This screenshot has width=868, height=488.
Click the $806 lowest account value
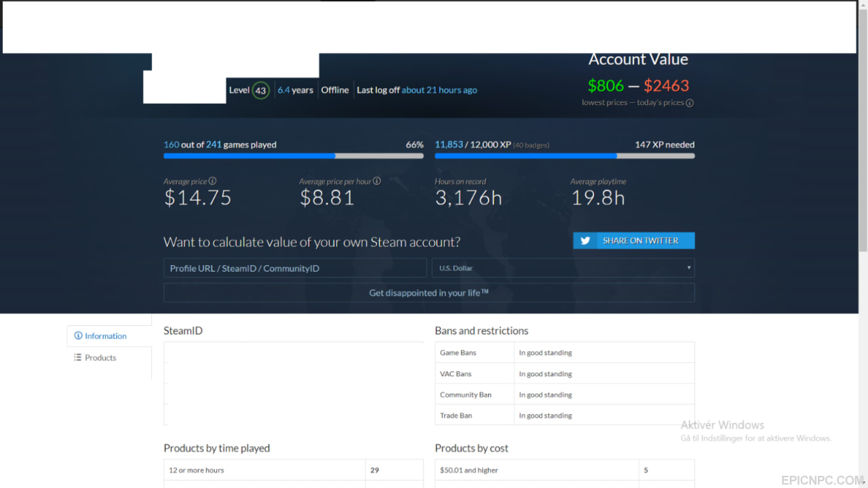[x=606, y=85]
